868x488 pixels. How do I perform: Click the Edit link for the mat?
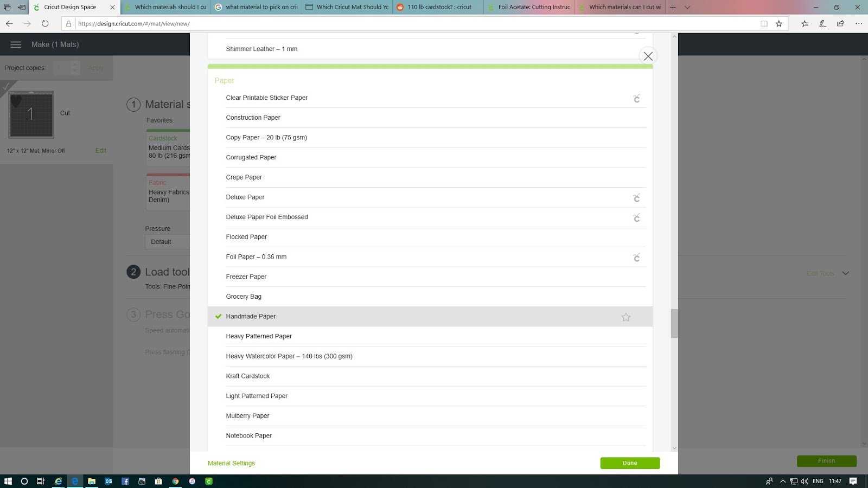pos(100,151)
